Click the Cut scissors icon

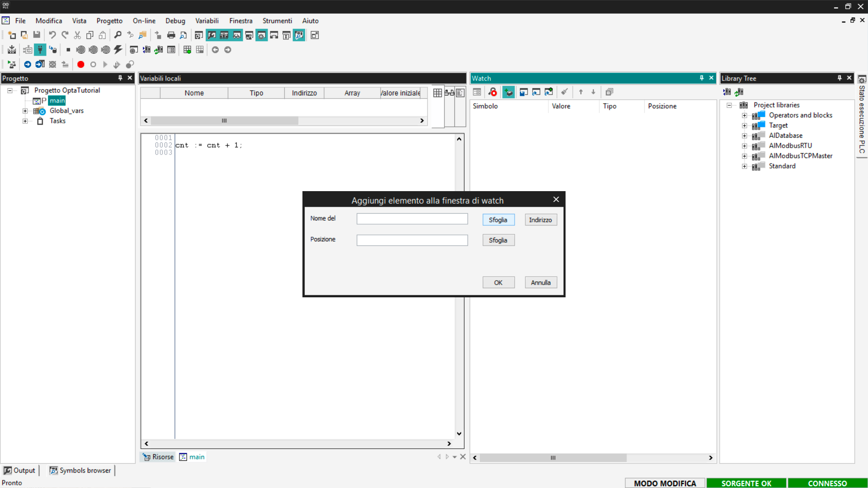(x=77, y=35)
